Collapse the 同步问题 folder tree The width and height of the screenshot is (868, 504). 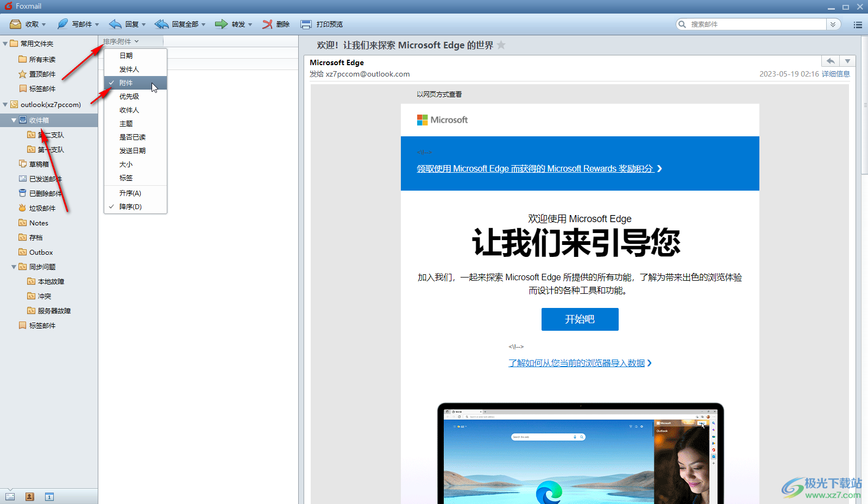(x=14, y=267)
